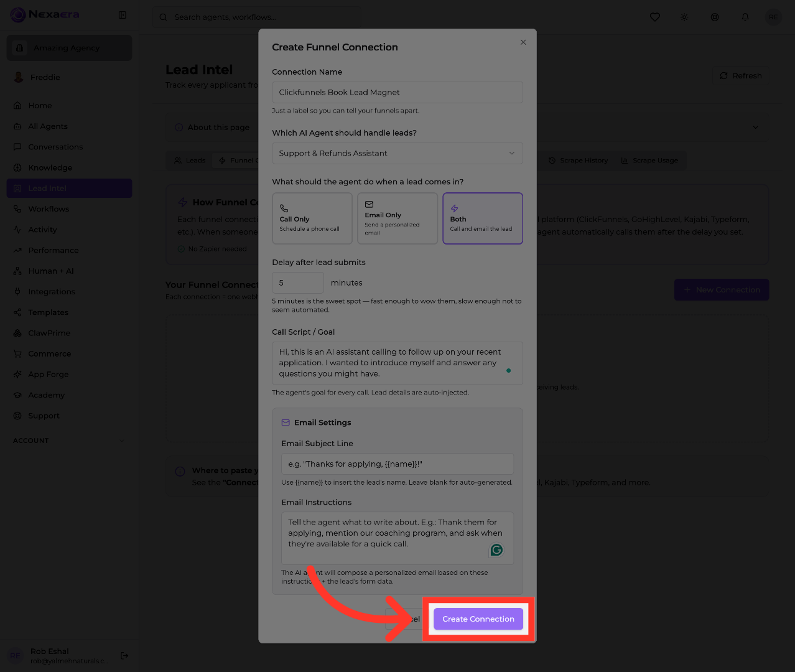This screenshot has height=672, width=795.
Task: Select Lead Intel sidebar item
Action: (x=69, y=189)
